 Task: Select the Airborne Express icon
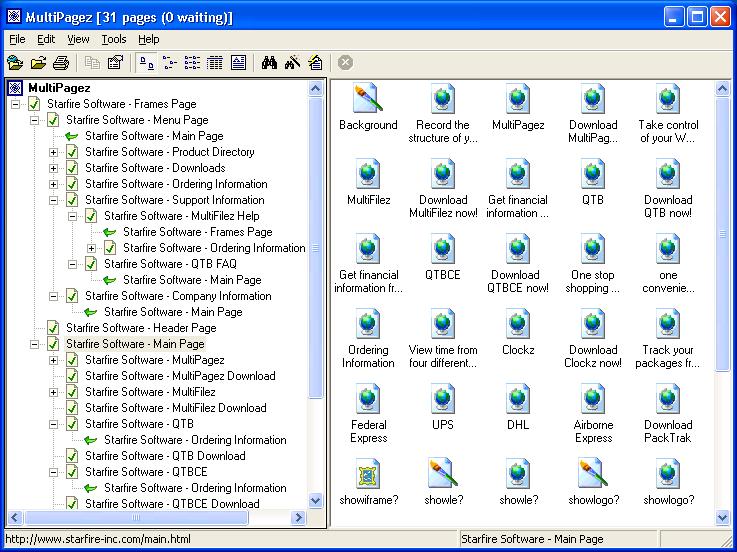[593, 399]
